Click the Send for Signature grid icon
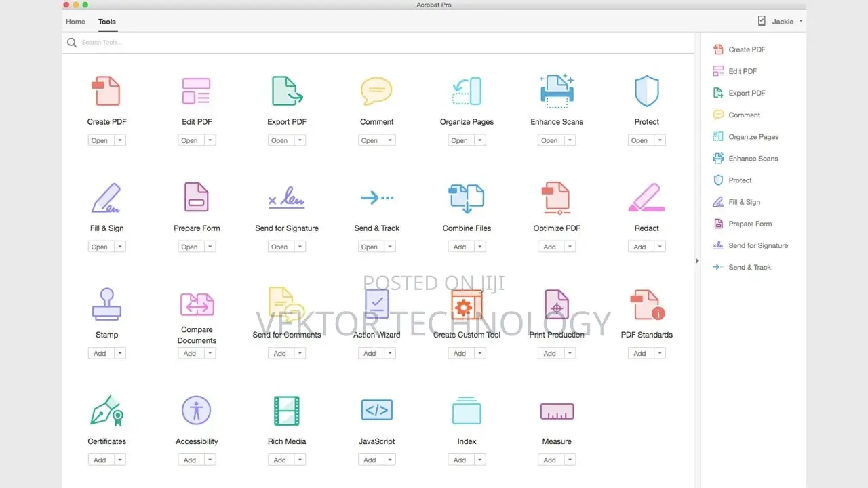 pyautogui.click(x=287, y=197)
